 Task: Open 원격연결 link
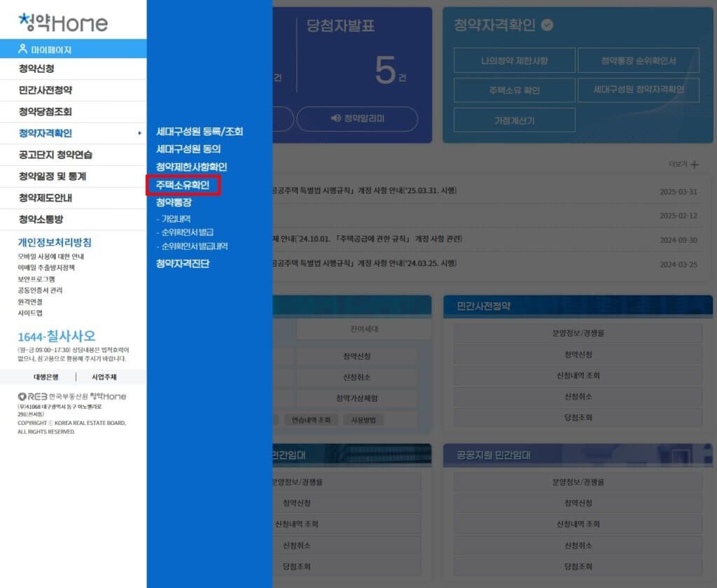30,302
